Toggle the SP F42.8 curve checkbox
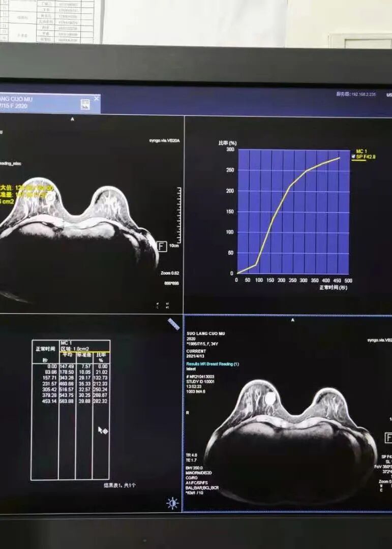This screenshot has width=392, height=549. click(x=353, y=157)
